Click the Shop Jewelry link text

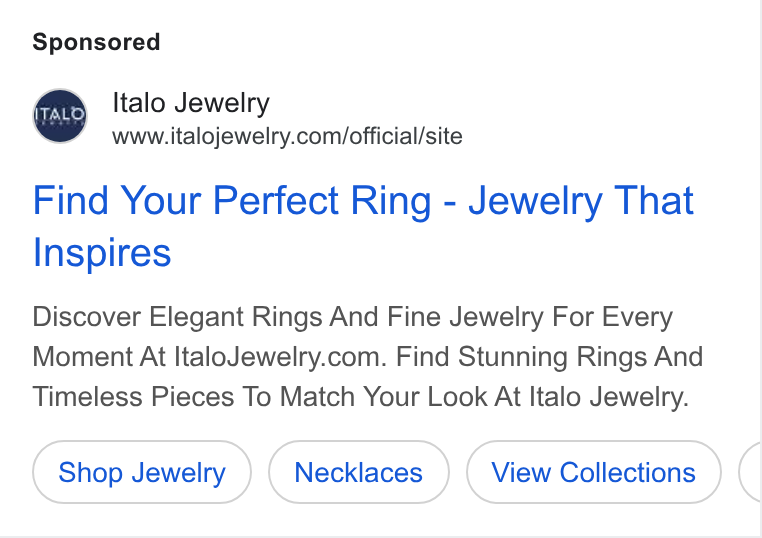click(142, 473)
